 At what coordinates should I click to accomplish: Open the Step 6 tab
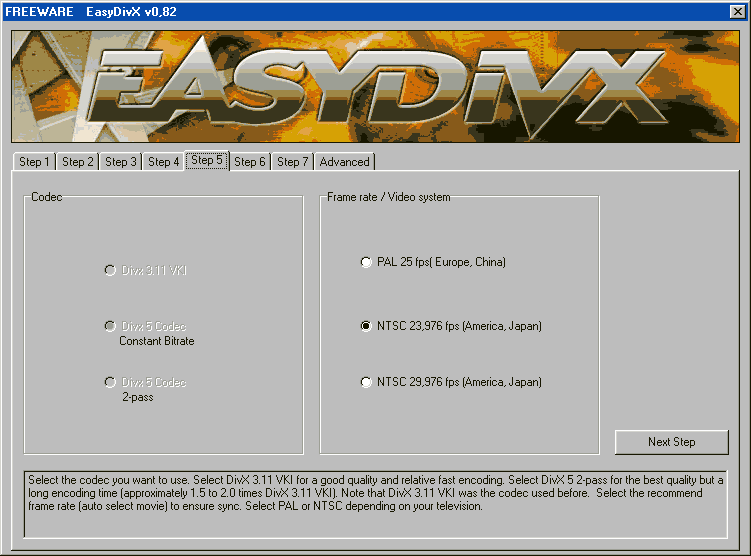tap(250, 162)
